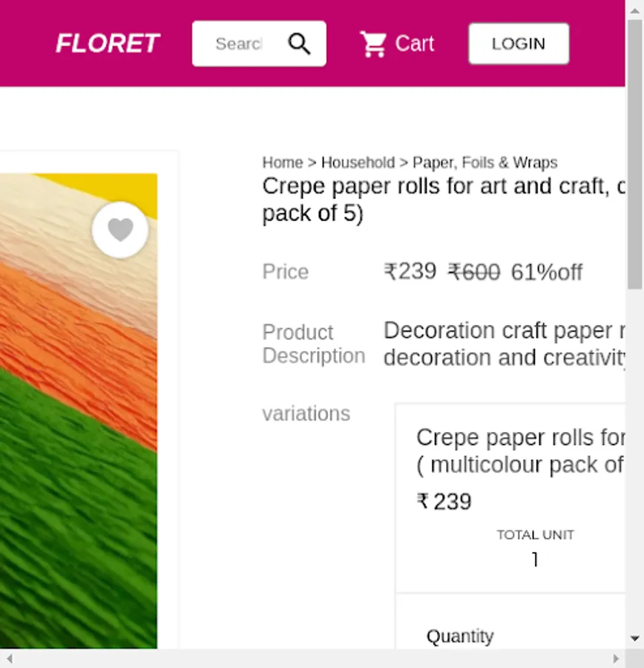This screenshot has width=644, height=668.
Task: Click the horizontal scrollbar left arrow
Action: click(10, 658)
